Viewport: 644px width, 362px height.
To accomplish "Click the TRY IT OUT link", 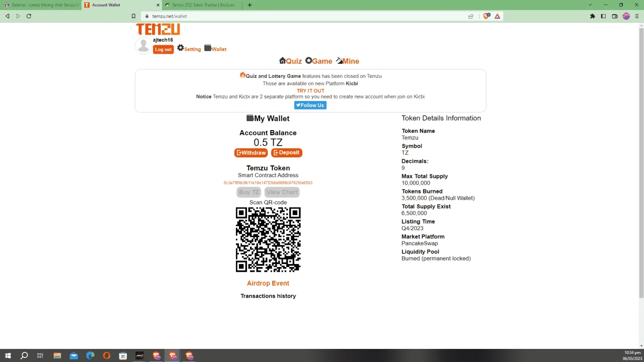I will tap(310, 91).
